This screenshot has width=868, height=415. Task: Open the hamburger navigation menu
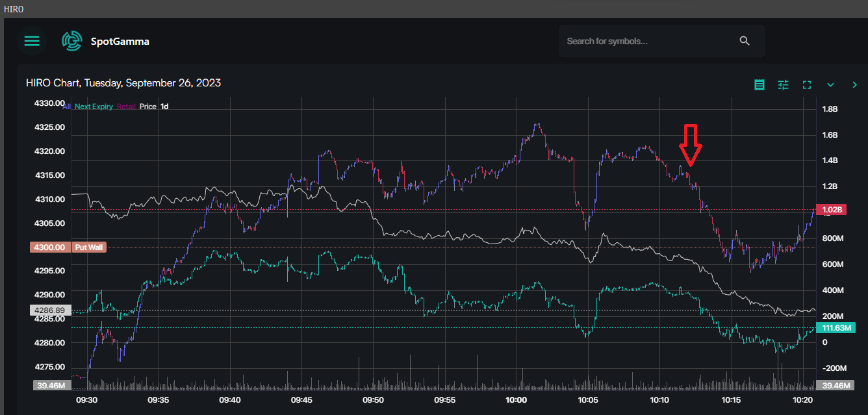tap(31, 41)
